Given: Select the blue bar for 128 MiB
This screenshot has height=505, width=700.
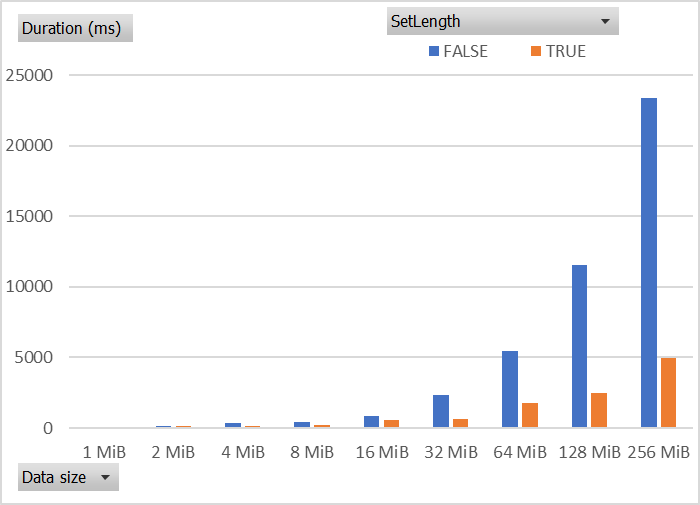Looking at the screenshot, I should coord(579,346).
